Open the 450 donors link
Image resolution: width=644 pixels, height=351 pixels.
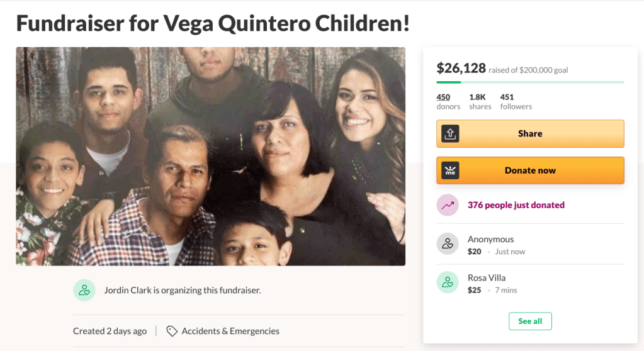[x=443, y=97]
